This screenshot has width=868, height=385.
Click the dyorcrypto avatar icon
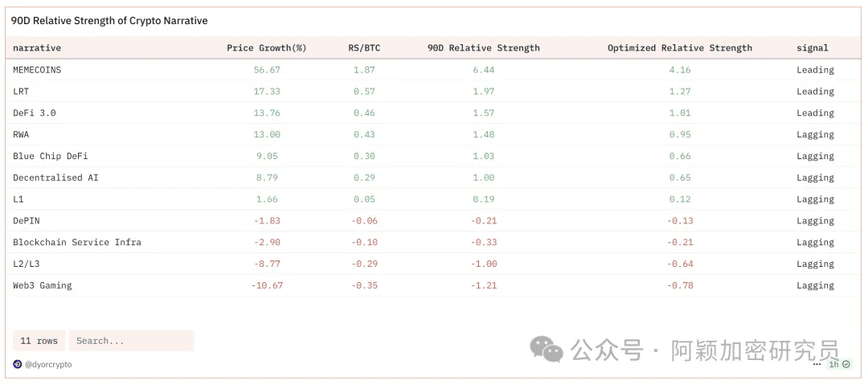[18, 364]
